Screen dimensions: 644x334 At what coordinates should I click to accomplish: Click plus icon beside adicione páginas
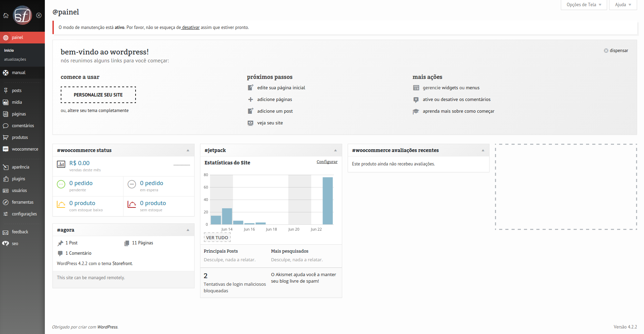(x=251, y=99)
